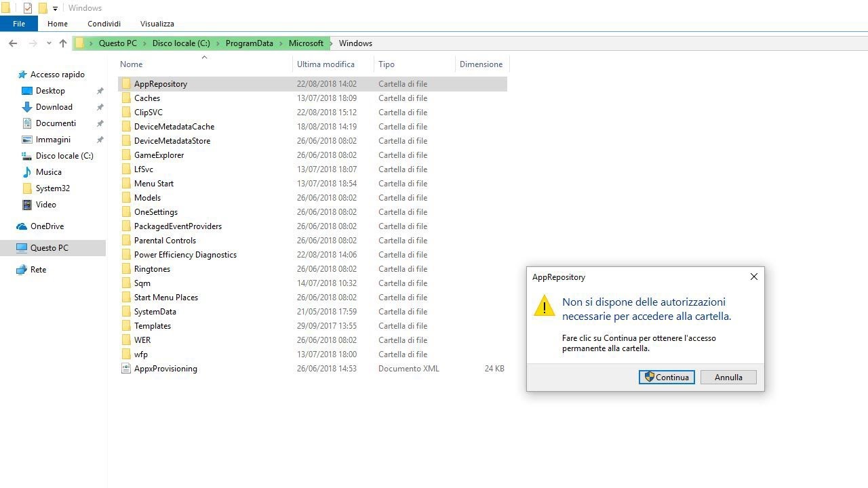Select the GameExplorer folder icon

click(125, 155)
